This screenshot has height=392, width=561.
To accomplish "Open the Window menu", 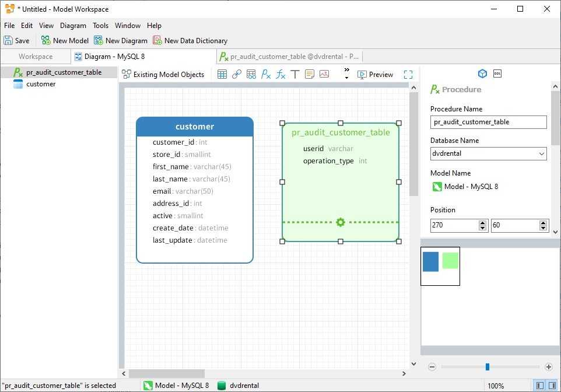I will (x=127, y=26).
